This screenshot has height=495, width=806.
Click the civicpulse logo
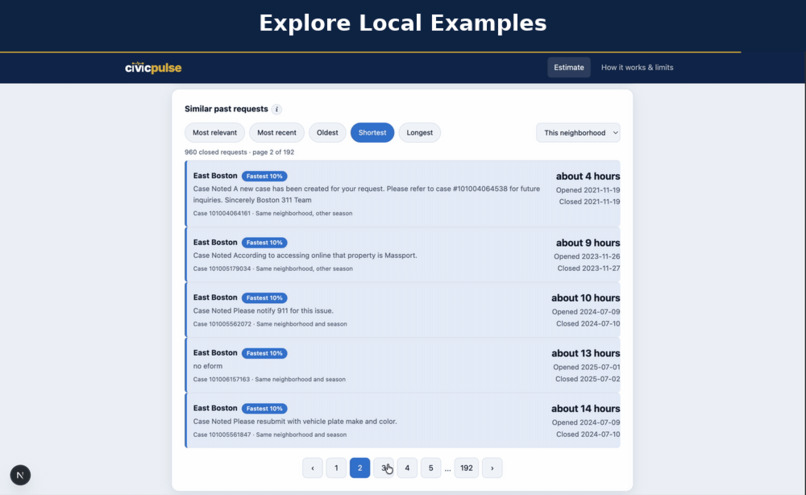point(153,67)
